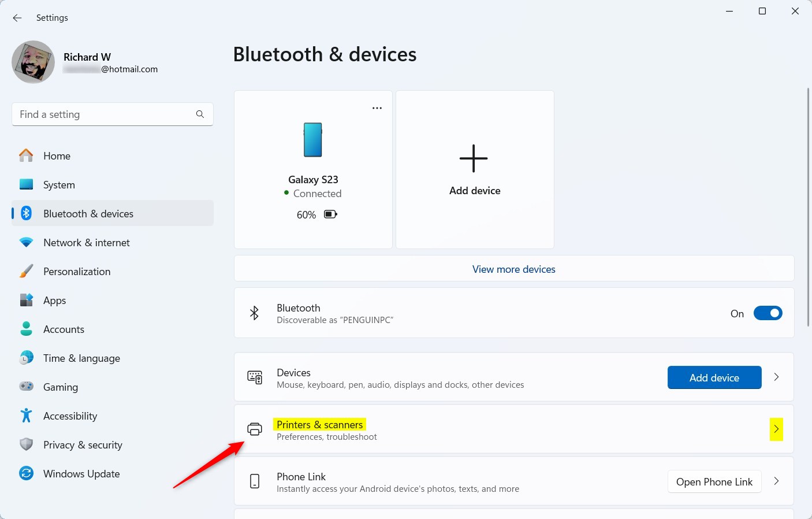Viewport: 812px width, 519px height.
Task: Click the hotmail.com account email
Action: coord(110,69)
